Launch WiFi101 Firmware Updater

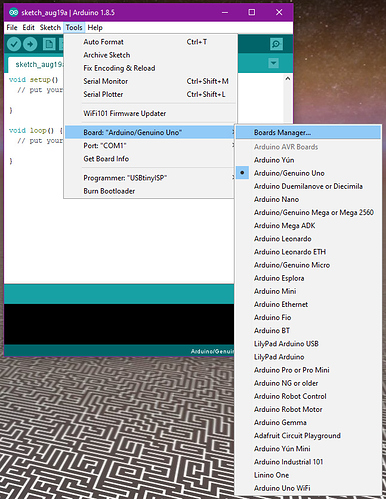[x=150, y=113]
